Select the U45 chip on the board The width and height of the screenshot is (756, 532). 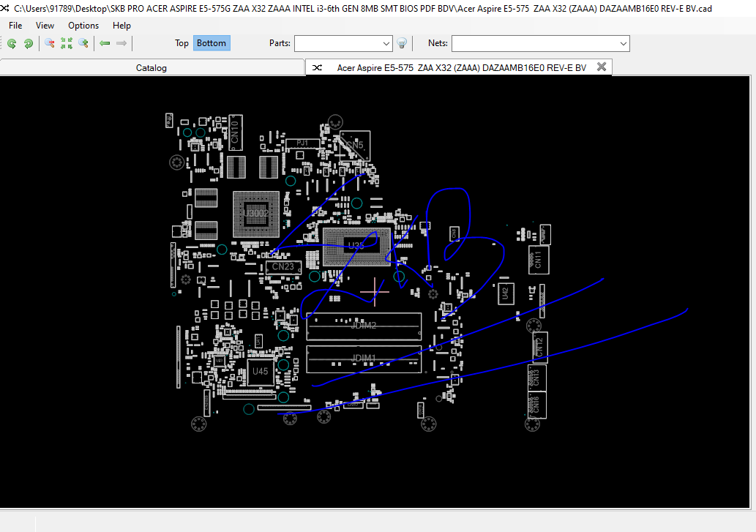(261, 372)
